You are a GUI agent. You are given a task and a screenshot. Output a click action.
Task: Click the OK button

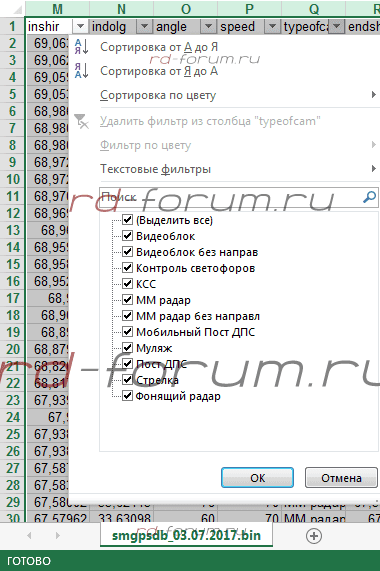point(257,478)
